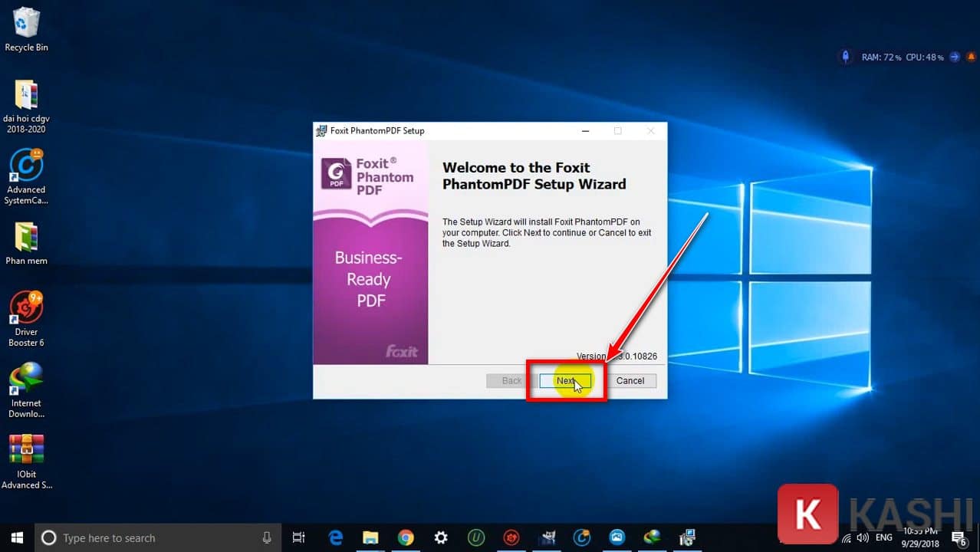
Task: Open File Explorer from the taskbar
Action: pyautogui.click(x=370, y=537)
